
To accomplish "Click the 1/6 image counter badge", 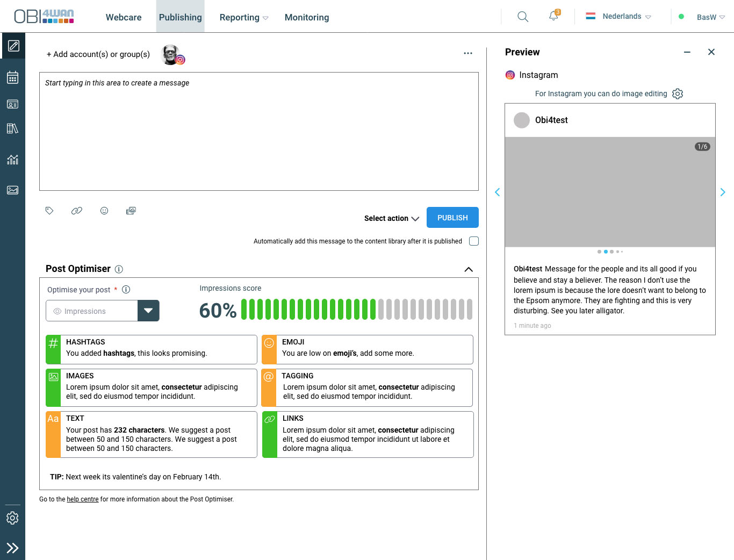I will click(702, 147).
